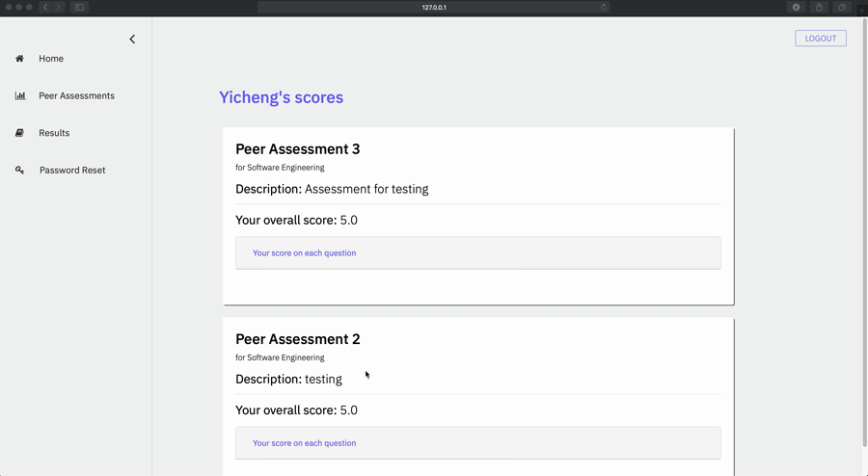Toggle the browser sidebar icon
This screenshot has width=868, height=476.
coord(79,7)
